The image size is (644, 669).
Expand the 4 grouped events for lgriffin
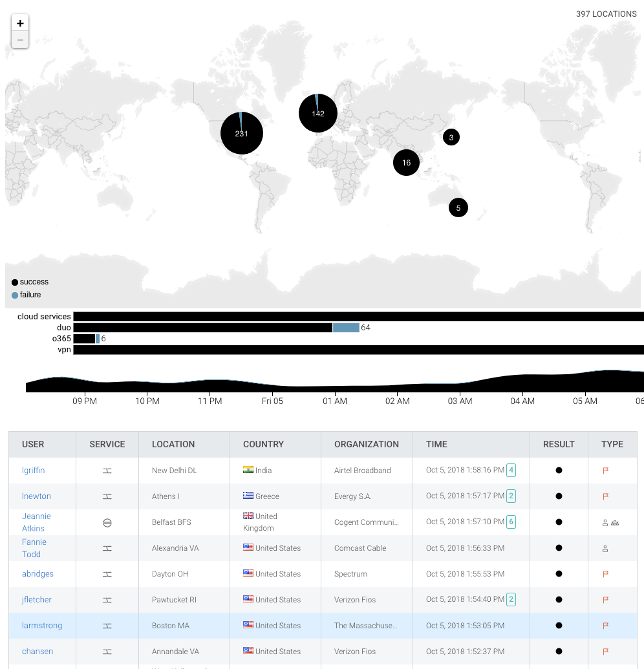(x=511, y=471)
